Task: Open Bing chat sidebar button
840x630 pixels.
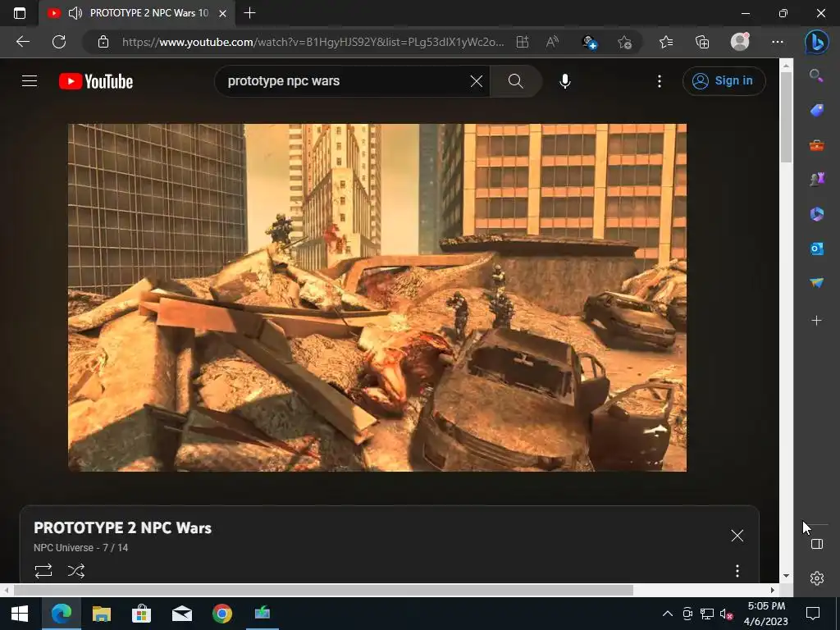Action: tap(816, 42)
